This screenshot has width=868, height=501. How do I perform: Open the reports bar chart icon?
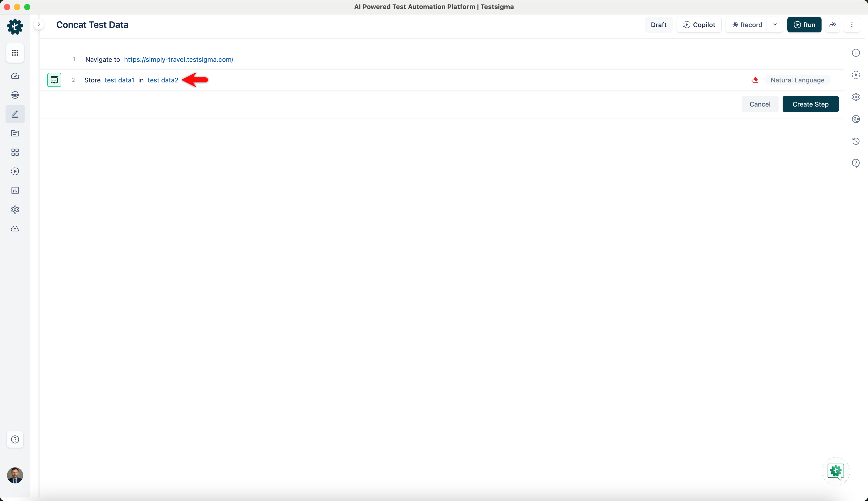(15, 190)
